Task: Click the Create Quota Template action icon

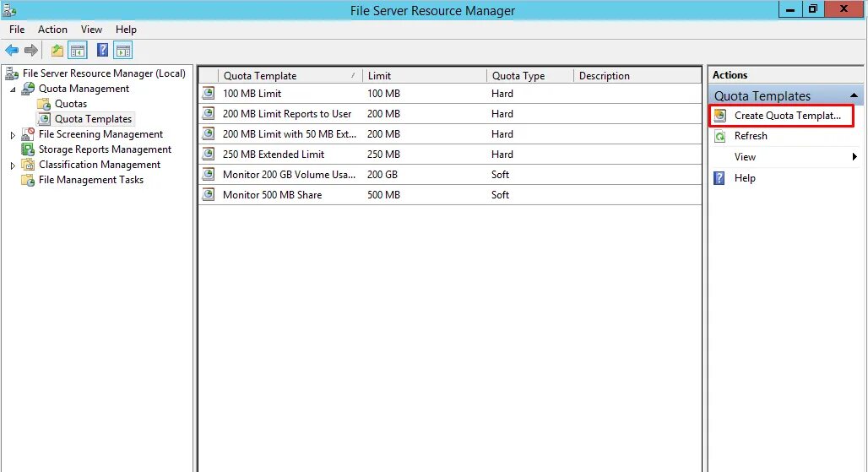Action: tap(719, 115)
